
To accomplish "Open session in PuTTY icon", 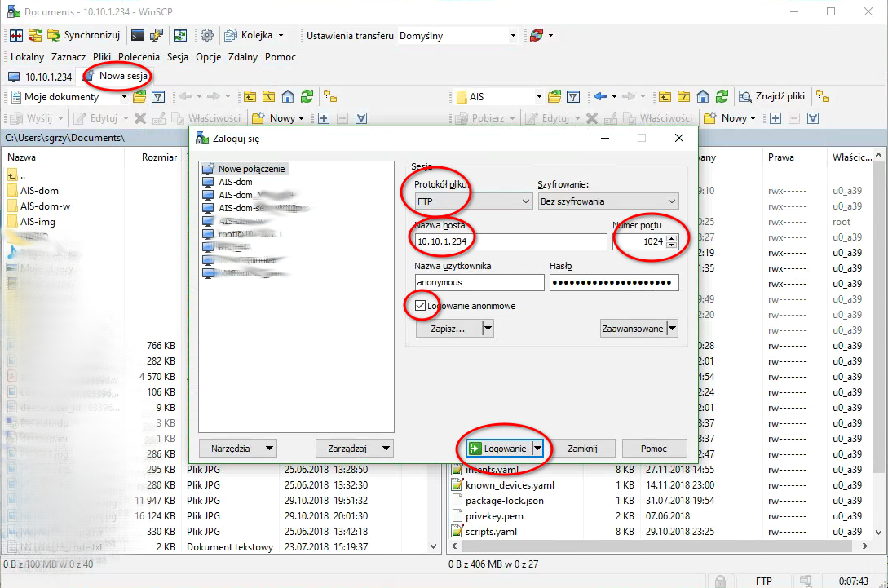I will (x=157, y=35).
